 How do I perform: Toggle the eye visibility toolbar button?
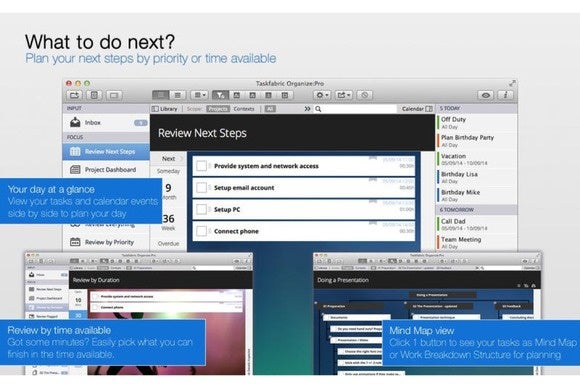pos(486,95)
